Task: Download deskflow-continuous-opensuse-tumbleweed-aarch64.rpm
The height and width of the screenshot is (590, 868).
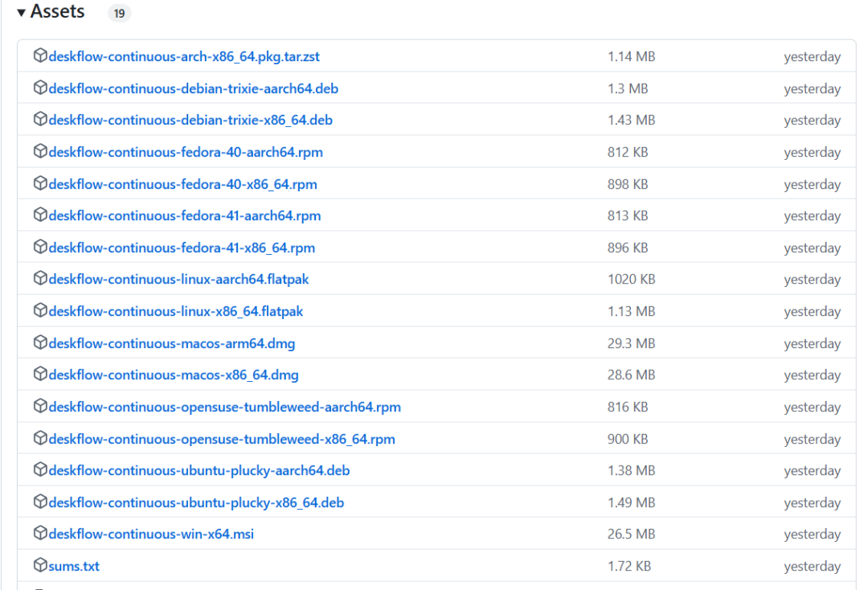Action: pos(225,408)
